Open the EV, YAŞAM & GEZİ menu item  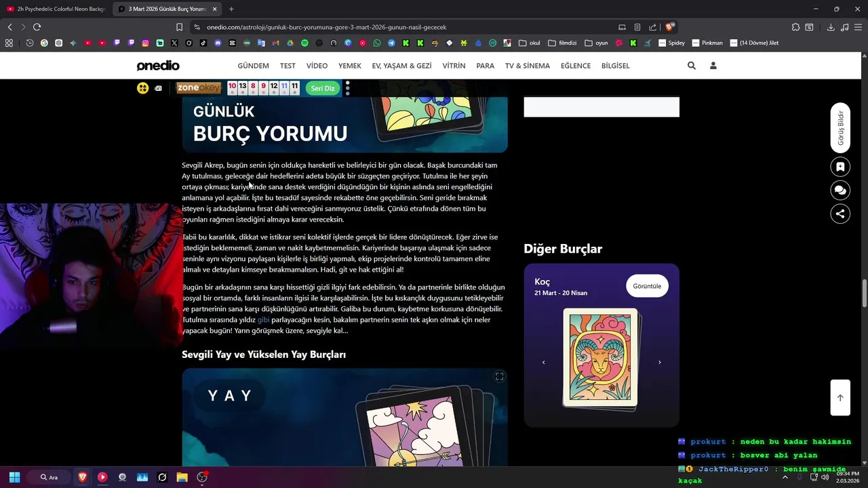pos(401,66)
